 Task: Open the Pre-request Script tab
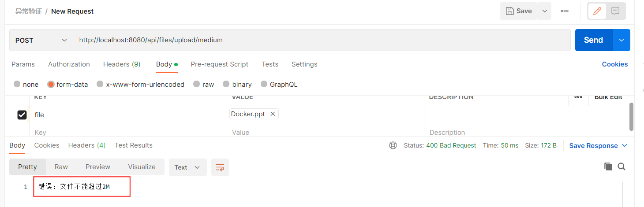pos(219,64)
